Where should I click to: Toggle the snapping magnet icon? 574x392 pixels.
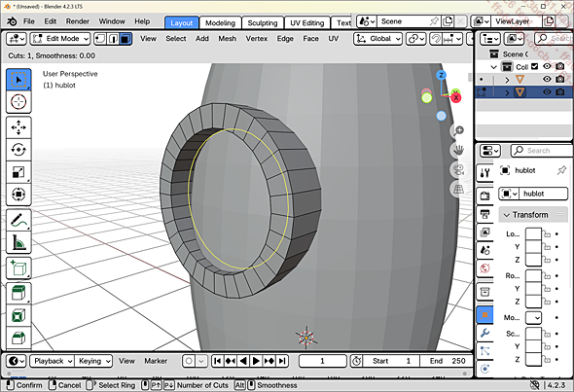(x=435, y=39)
